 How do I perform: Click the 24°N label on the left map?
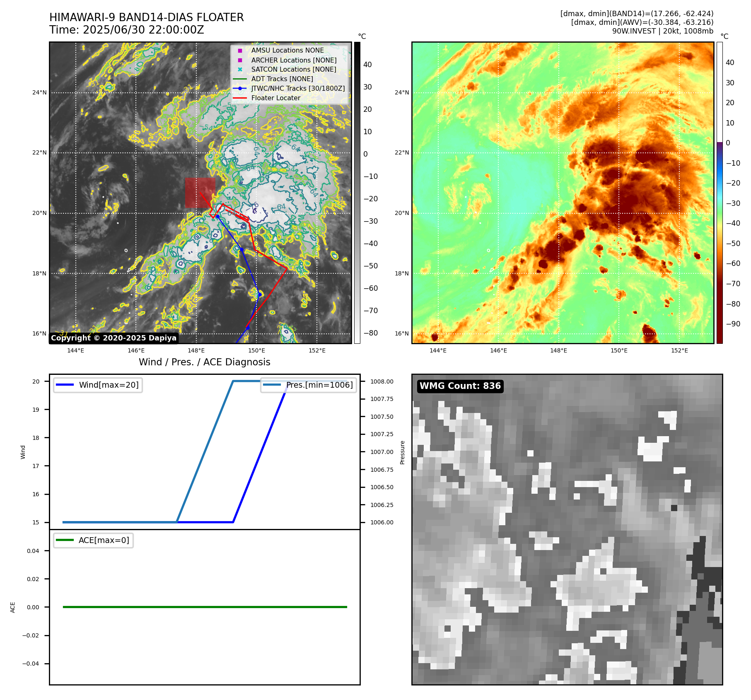[39, 92]
